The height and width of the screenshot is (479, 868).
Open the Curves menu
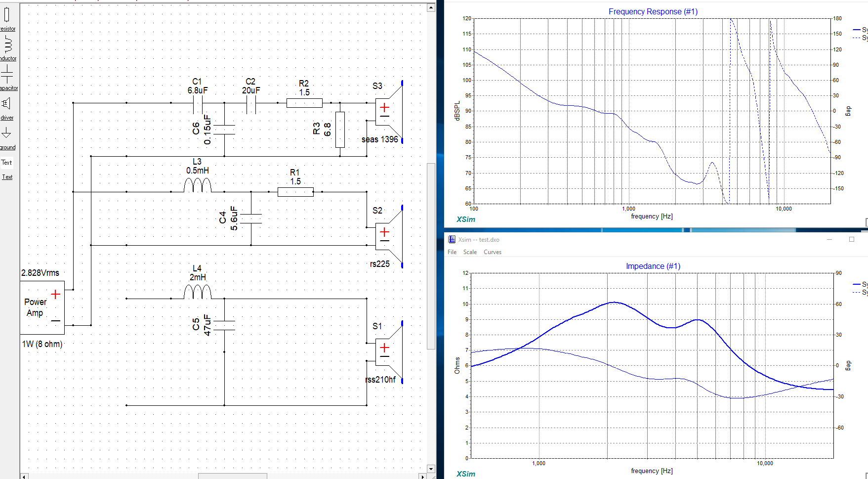click(492, 252)
